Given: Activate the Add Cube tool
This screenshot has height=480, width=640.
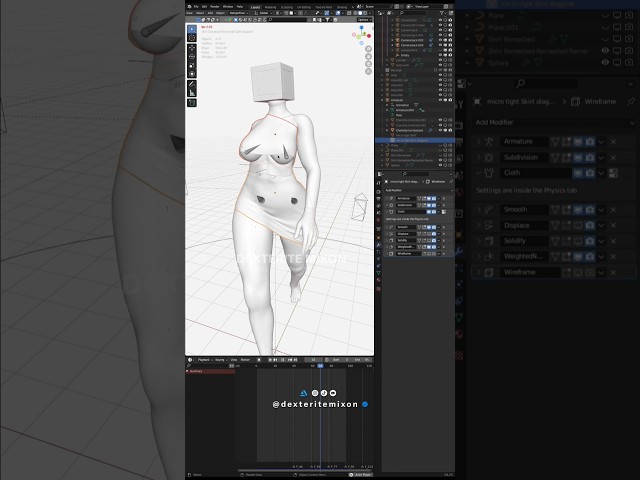Looking at the screenshot, I should pos(192,102).
